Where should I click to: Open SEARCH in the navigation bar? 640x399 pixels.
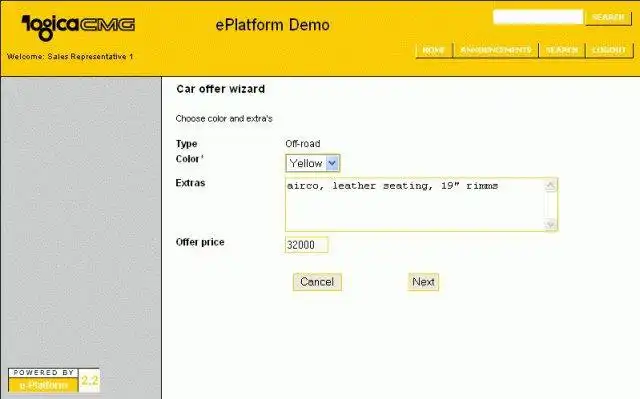click(562, 50)
